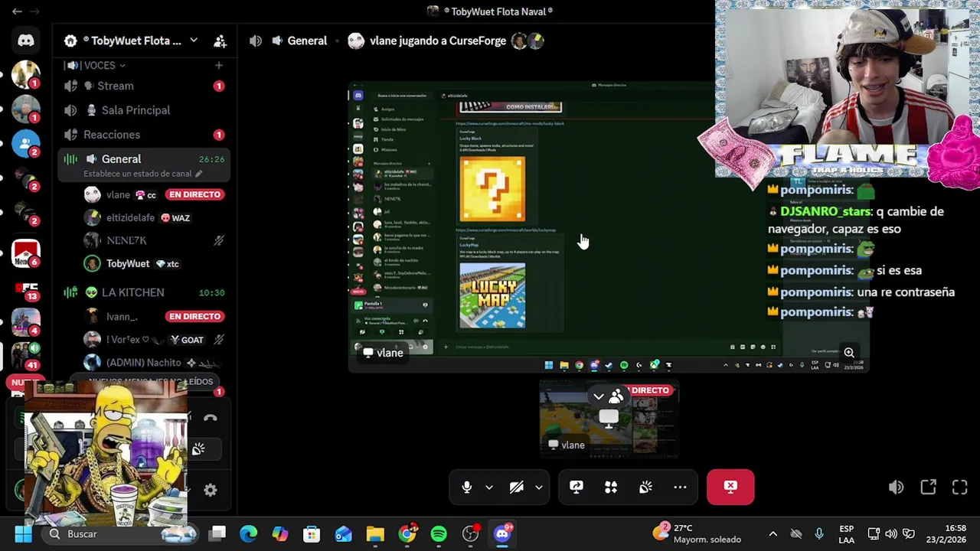
Task: Click 'Establece un estado de canal' text
Action: pos(137,174)
